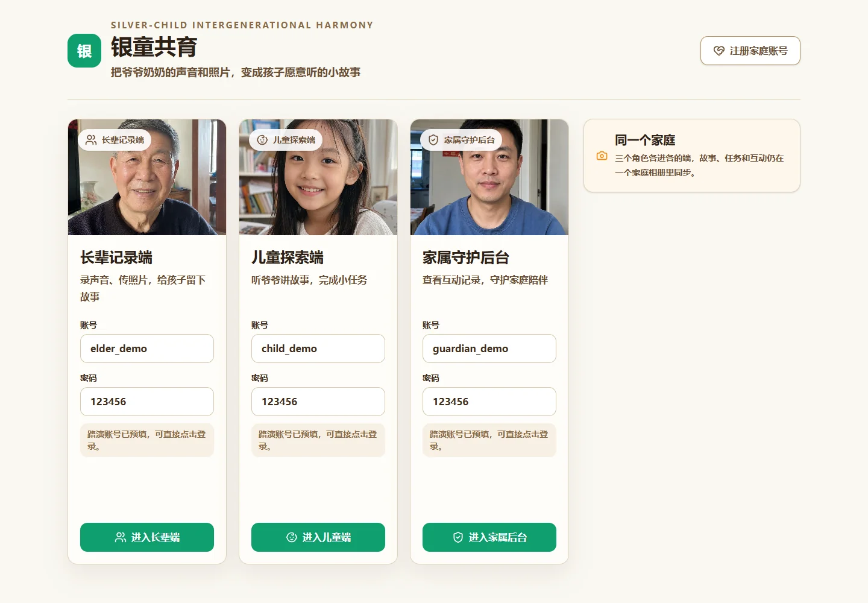
Task: Focus the elder_demo account field
Action: tap(147, 349)
